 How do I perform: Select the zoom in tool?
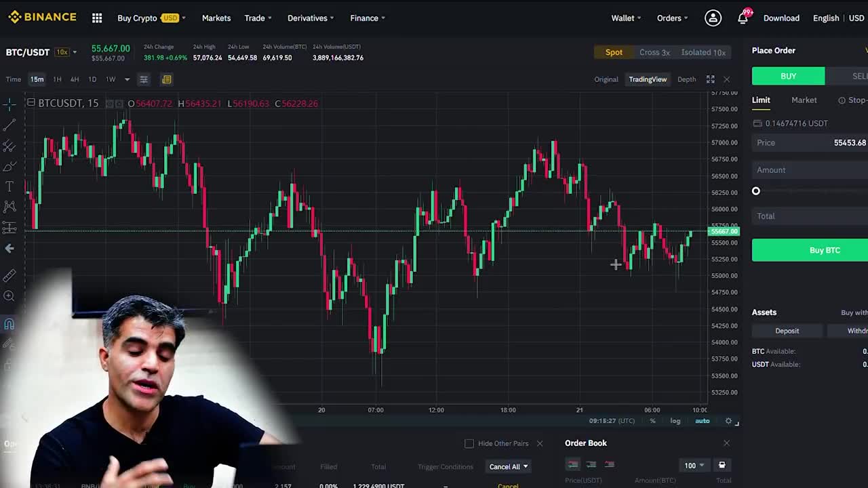click(x=9, y=296)
